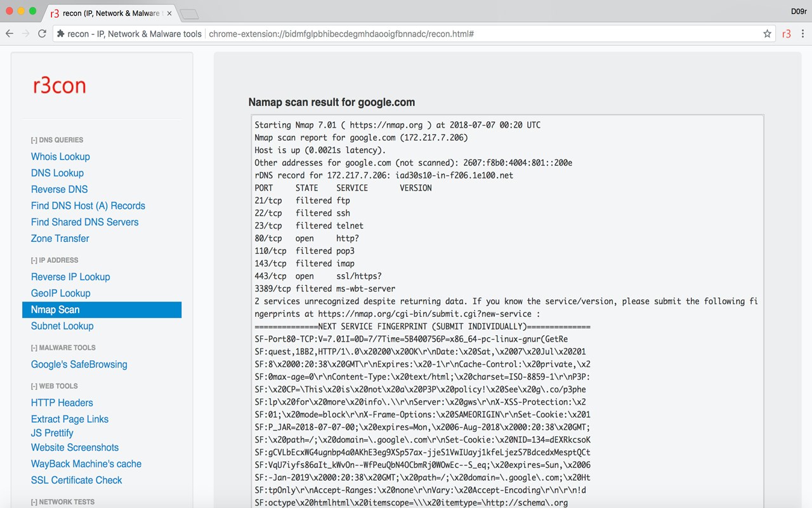
Task: Click the NEXT SERVICE FINGERPRINT separator line
Action: pyautogui.click(x=422, y=326)
